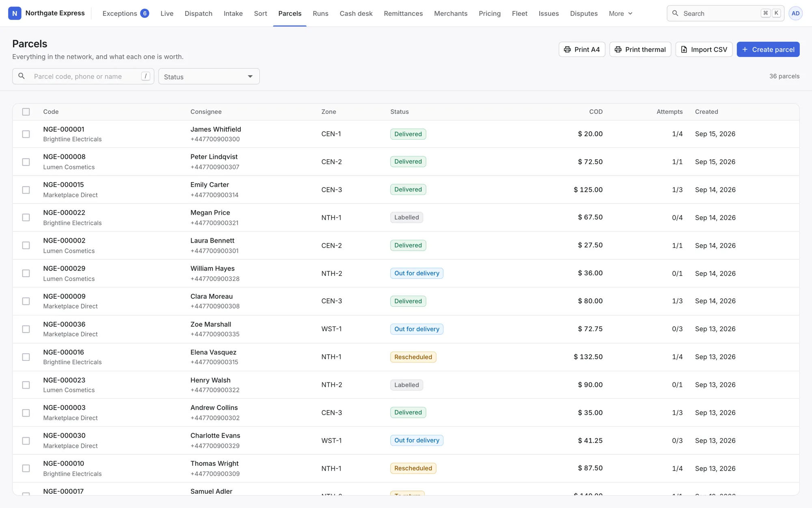
Task: Switch to the Dispatch tab
Action: [x=199, y=13]
